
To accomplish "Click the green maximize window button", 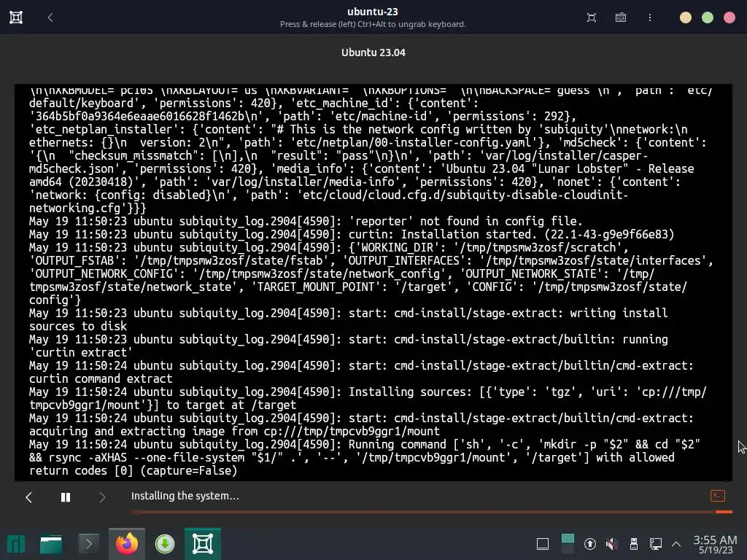I will [x=708, y=17].
